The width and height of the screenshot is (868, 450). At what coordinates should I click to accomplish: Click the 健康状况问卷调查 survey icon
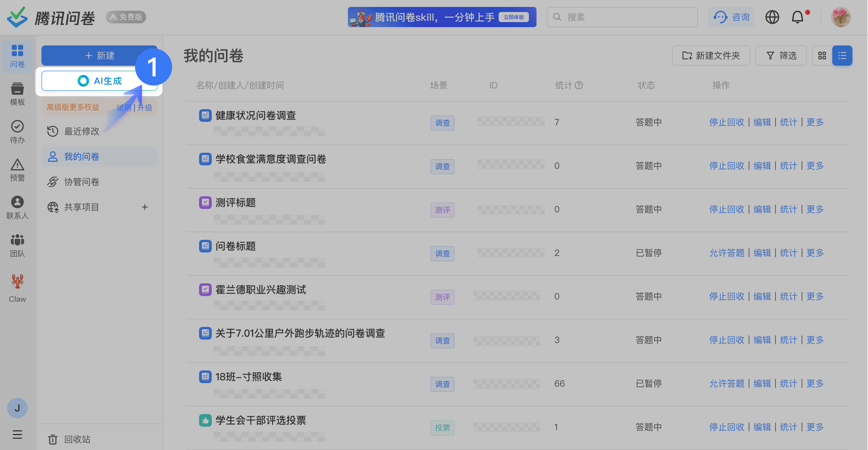pyautogui.click(x=205, y=115)
